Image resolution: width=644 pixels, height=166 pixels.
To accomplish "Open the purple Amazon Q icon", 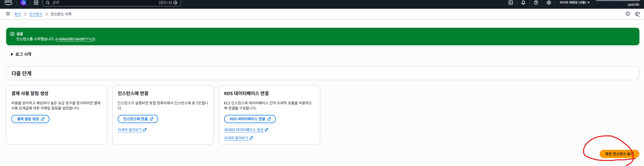I will (23, 3).
